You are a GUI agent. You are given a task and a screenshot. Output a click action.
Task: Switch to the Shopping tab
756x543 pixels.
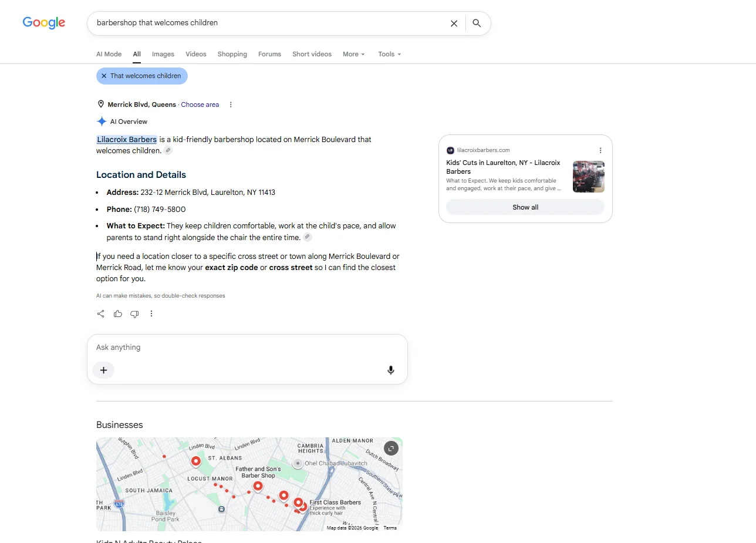(232, 54)
